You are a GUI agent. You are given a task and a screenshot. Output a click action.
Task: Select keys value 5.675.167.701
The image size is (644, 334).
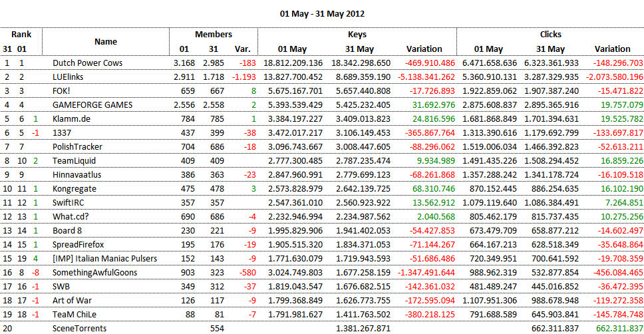coord(295,90)
